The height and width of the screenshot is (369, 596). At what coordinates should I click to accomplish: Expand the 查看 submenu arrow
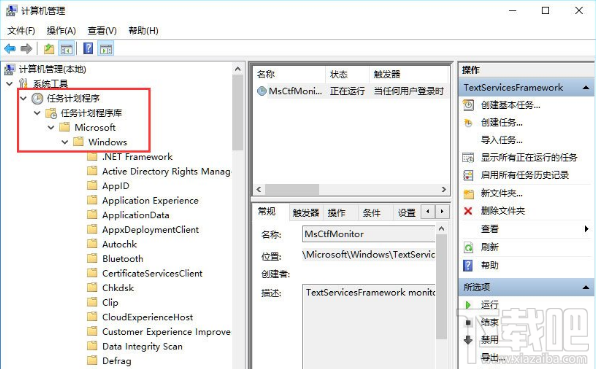[x=586, y=229]
